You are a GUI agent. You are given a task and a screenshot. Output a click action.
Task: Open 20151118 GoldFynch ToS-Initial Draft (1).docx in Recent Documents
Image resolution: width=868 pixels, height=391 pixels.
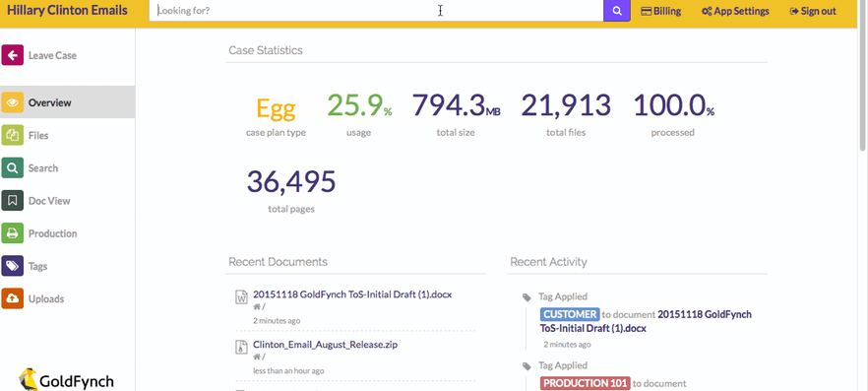[x=352, y=294]
